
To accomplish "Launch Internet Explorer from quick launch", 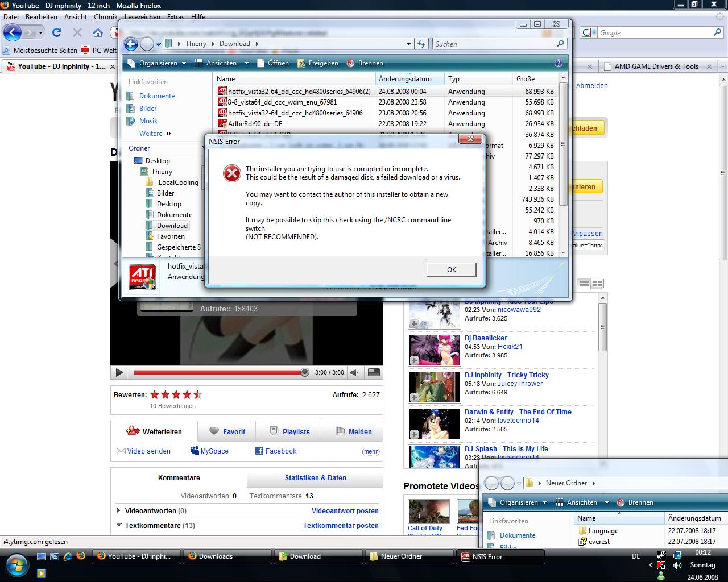I will click(x=68, y=556).
